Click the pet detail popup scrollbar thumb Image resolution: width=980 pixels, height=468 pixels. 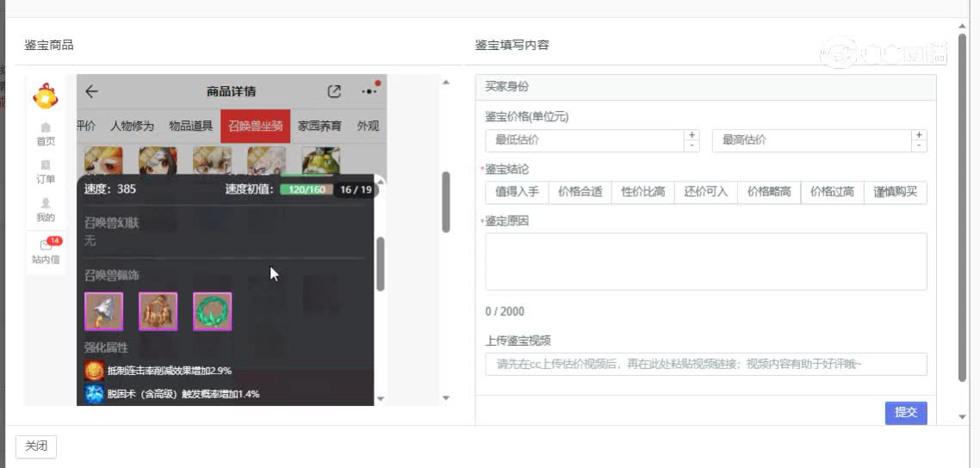[x=381, y=264]
